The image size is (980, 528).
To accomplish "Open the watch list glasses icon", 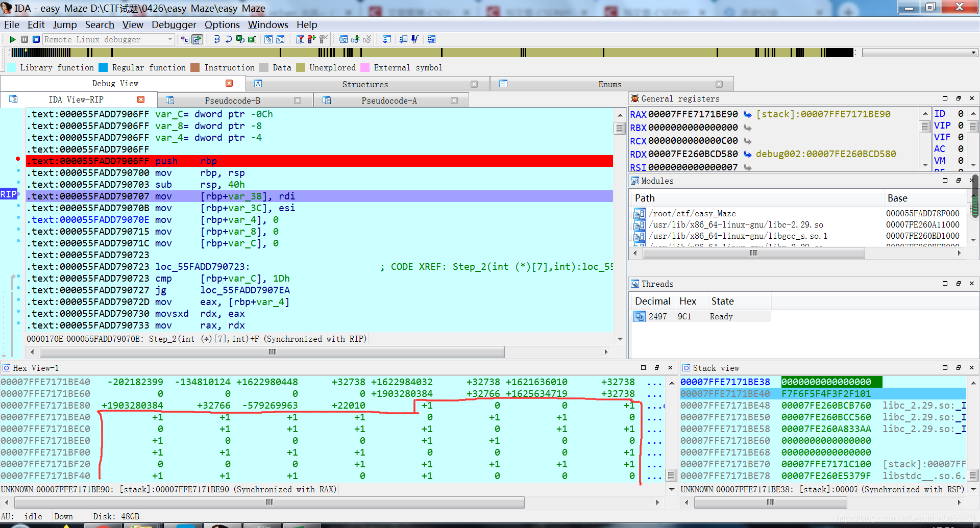I will 343,39.
